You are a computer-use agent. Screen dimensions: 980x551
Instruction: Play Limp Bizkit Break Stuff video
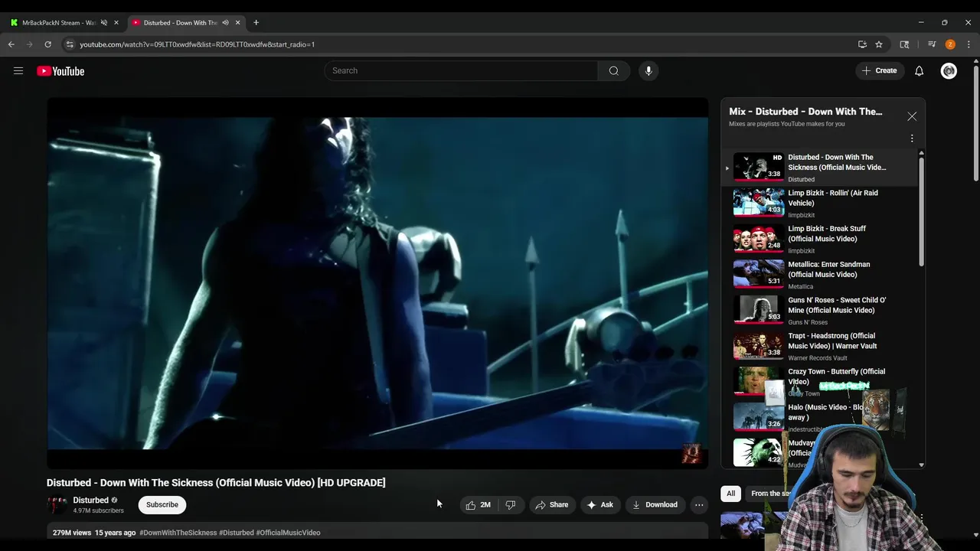[x=821, y=239]
